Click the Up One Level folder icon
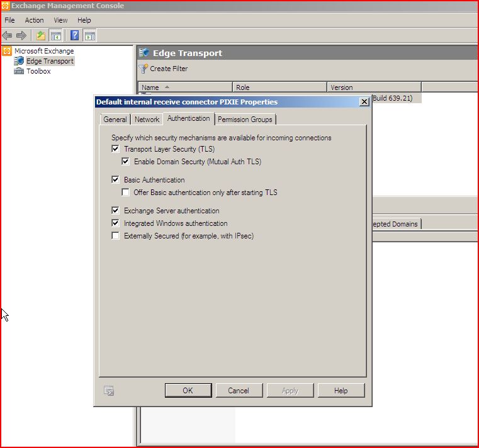 pos(41,35)
